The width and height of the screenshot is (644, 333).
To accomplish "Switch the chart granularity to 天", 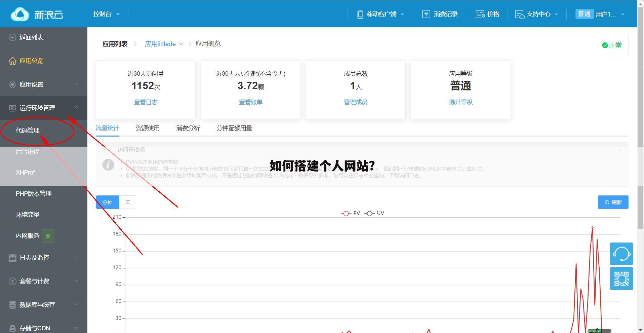I will coord(128,202).
